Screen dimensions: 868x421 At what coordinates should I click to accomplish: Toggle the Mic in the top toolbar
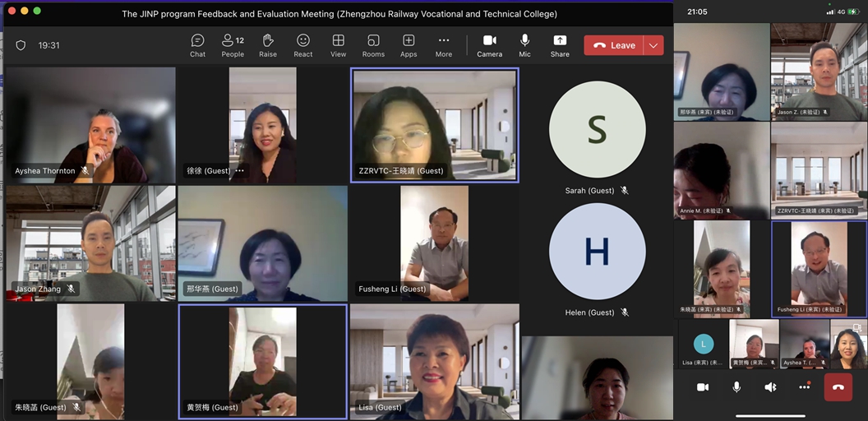(524, 45)
